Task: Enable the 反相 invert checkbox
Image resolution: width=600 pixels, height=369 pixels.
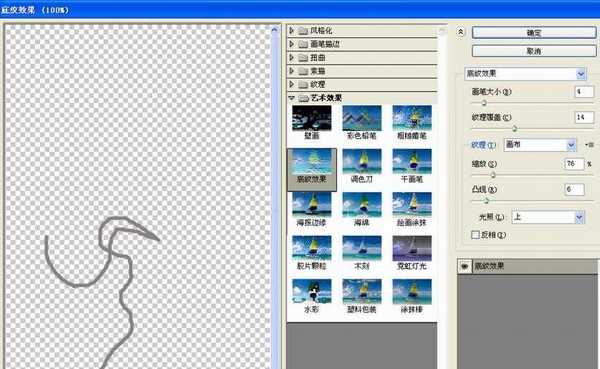Action: pos(475,235)
